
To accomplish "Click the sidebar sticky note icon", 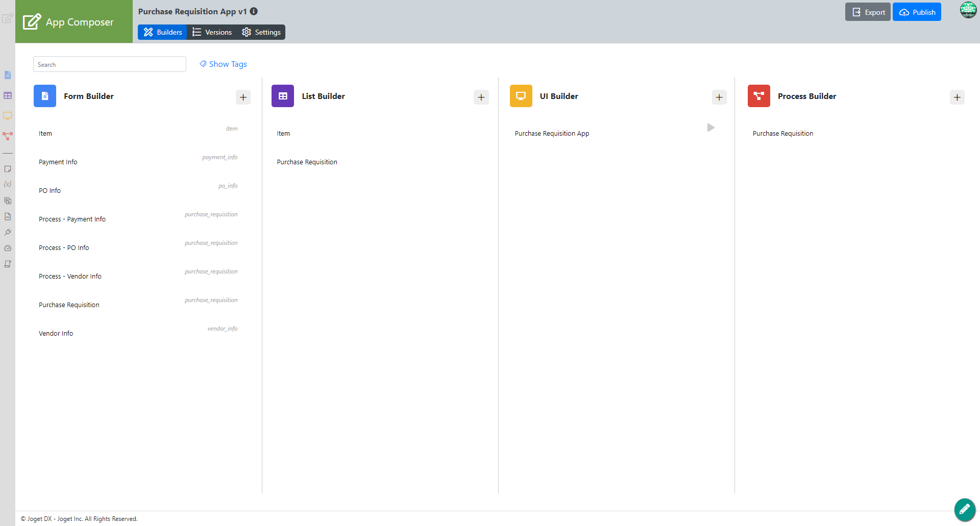I will point(8,169).
